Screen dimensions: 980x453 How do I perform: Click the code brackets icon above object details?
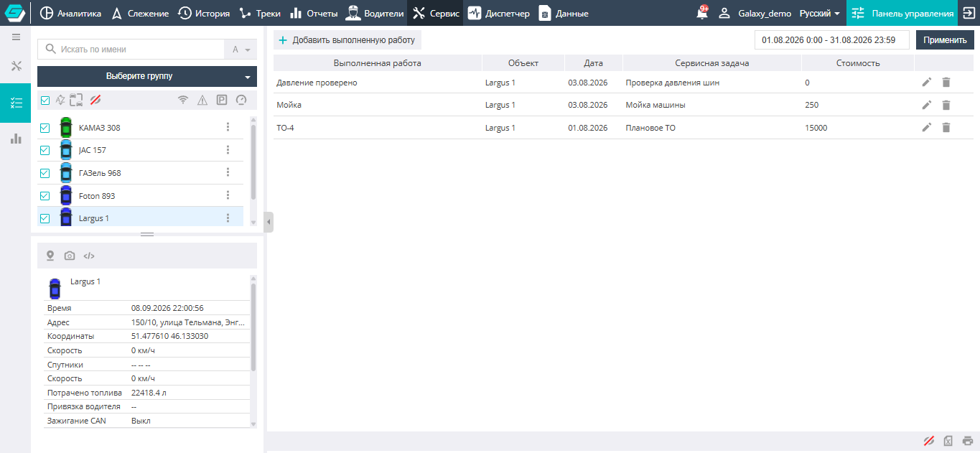(x=89, y=256)
